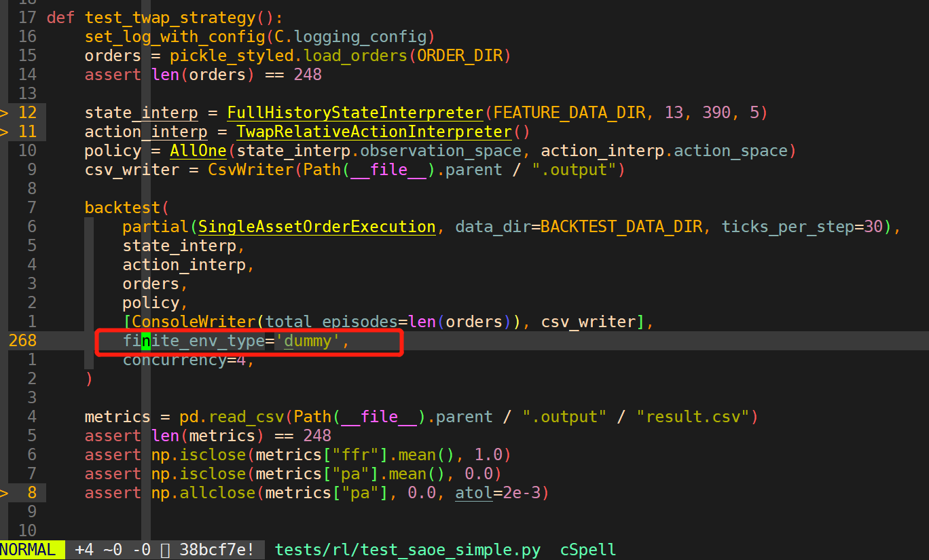Click the 'FEATURE_DATA_DIR' argument
This screenshot has height=560, width=929.
coord(568,112)
